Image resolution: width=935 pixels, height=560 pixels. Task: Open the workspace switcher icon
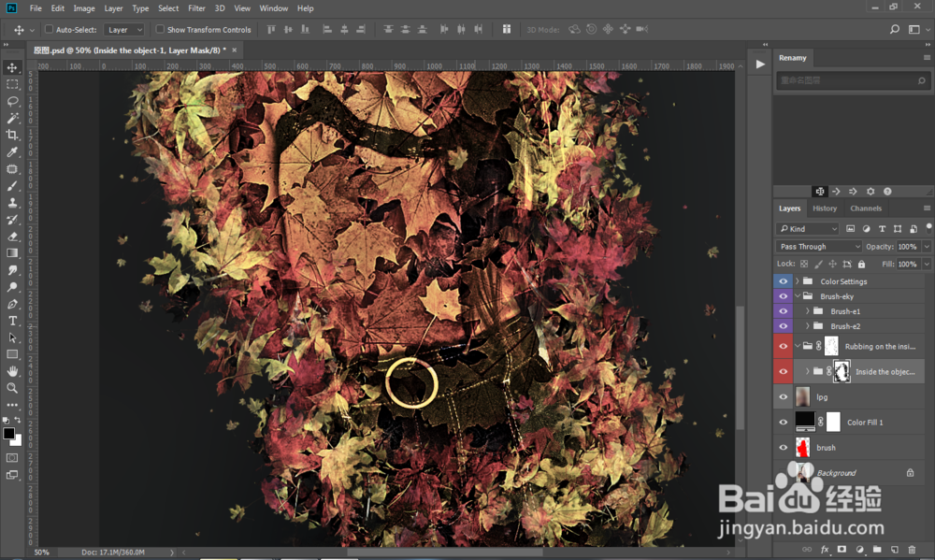coord(914,29)
